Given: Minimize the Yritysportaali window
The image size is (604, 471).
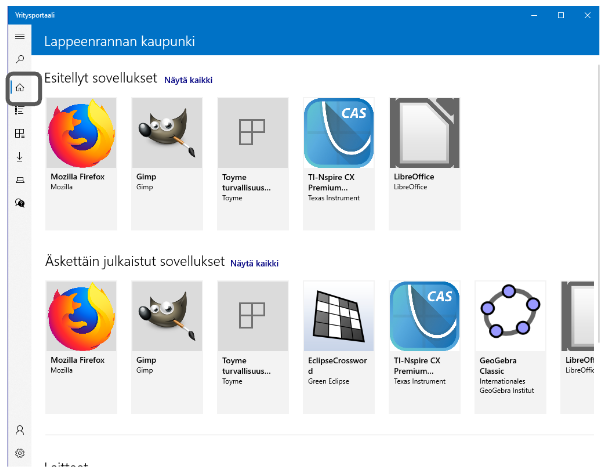Looking at the screenshot, I should [534, 15].
